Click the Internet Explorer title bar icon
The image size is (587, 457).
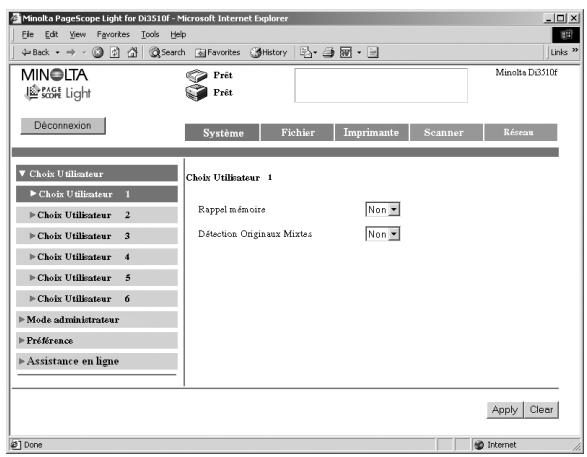(15, 18)
